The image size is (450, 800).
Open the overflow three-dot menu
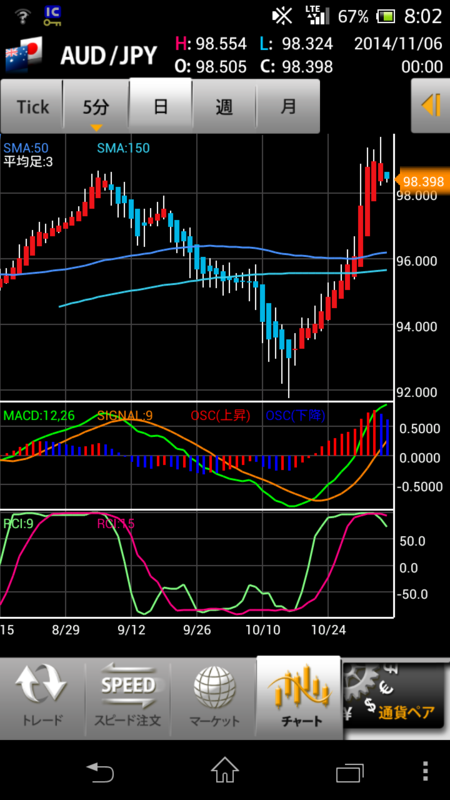coord(426,770)
